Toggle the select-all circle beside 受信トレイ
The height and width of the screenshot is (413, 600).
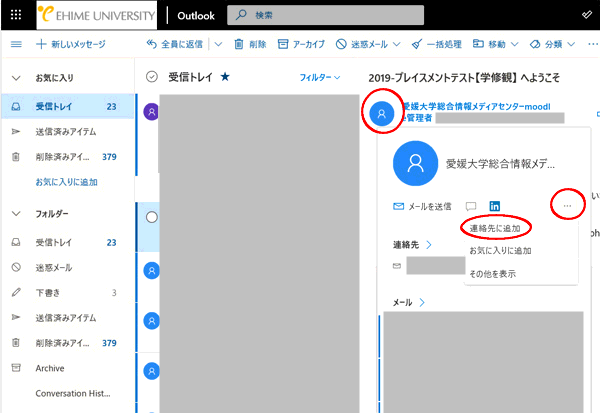[152, 76]
